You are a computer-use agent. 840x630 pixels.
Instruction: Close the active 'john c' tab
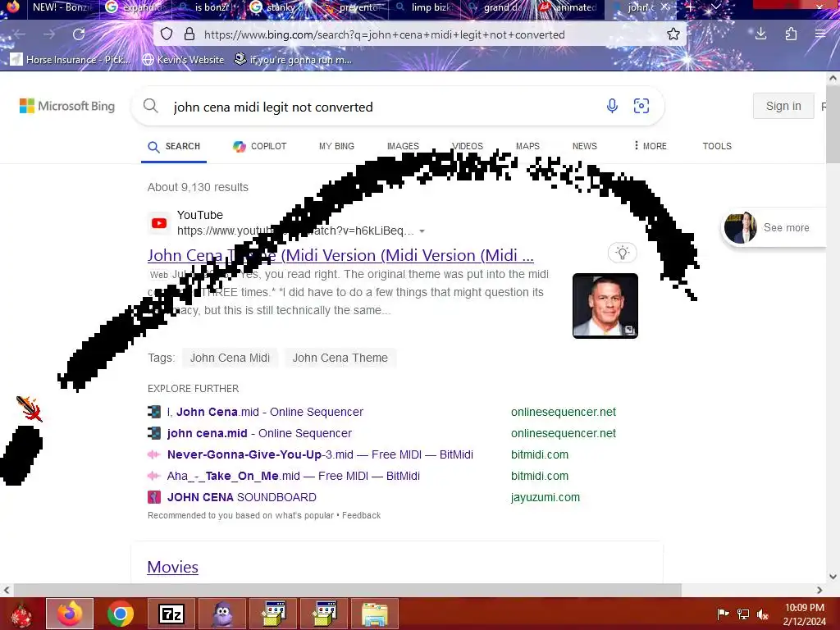[x=665, y=7]
